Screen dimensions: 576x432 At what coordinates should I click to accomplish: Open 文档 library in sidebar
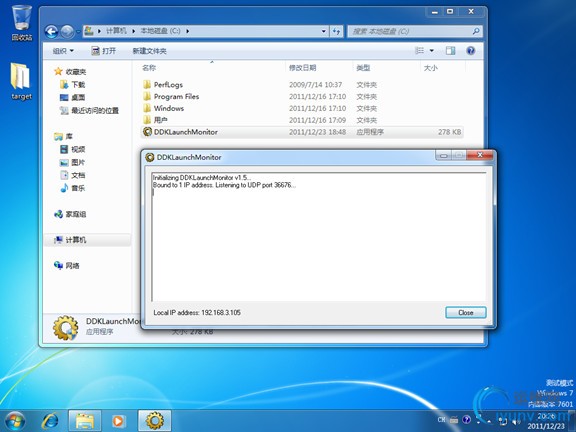[78, 175]
